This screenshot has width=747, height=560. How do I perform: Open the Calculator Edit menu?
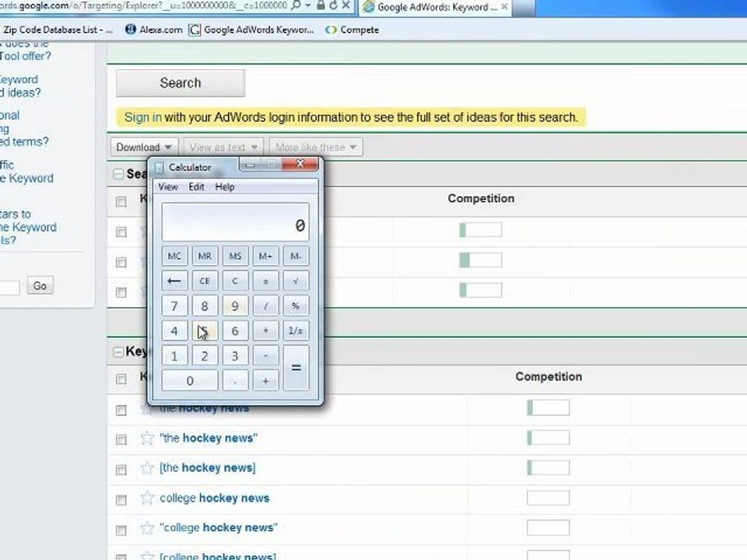(x=196, y=187)
